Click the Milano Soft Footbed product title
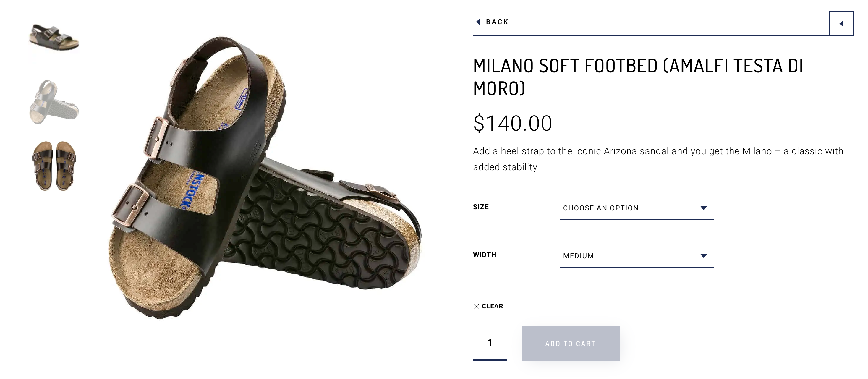 click(637, 77)
